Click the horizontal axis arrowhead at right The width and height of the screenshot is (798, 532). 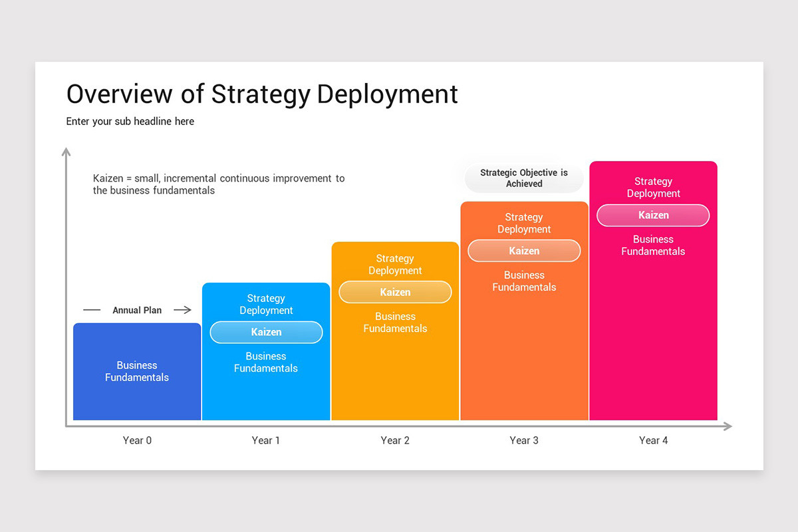pos(728,426)
